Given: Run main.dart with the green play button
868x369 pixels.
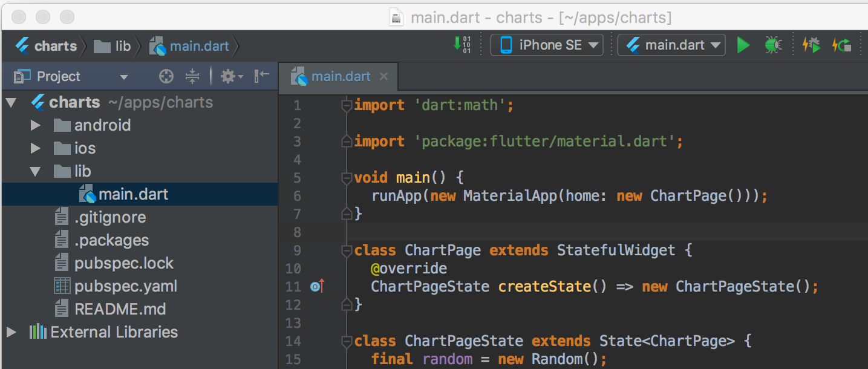Looking at the screenshot, I should pyautogui.click(x=743, y=45).
